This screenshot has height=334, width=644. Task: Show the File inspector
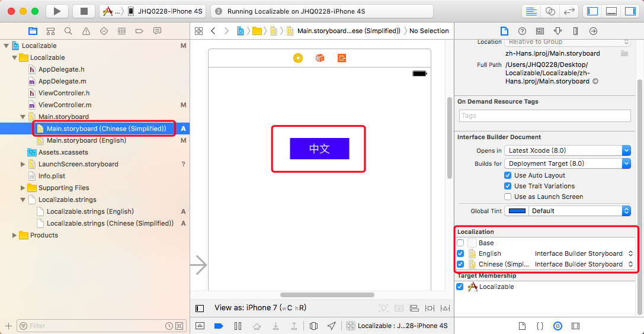tap(504, 31)
